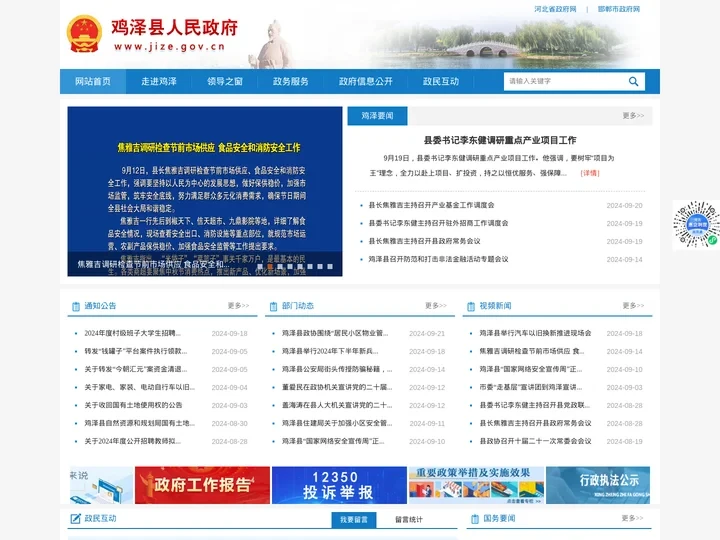Viewport: 720px width, 540px height.
Task: Open 县委书记李东健主持召开驻外招商工作调度会
Action: click(x=439, y=223)
